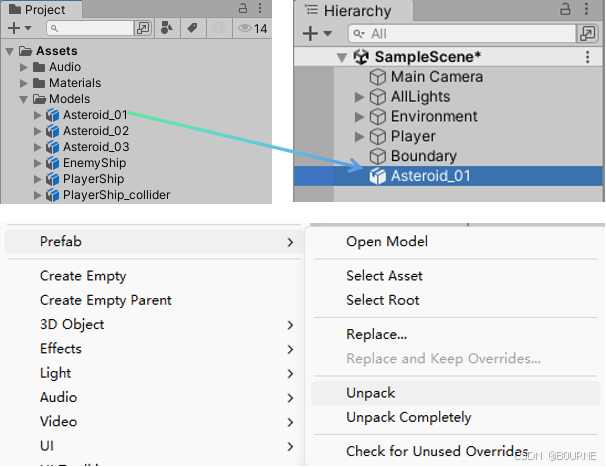Select the PlayerShip model asset

pyautogui.click(x=94, y=179)
